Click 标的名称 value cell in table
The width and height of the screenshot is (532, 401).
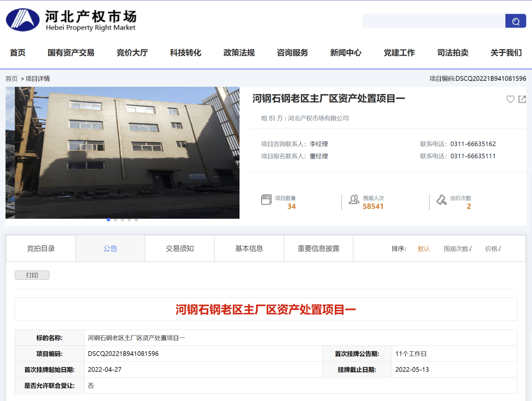click(300, 338)
